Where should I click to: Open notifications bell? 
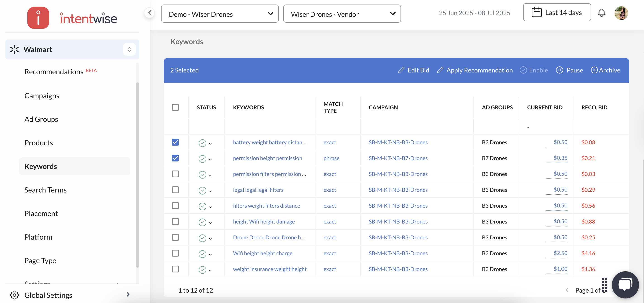coord(601,12)
